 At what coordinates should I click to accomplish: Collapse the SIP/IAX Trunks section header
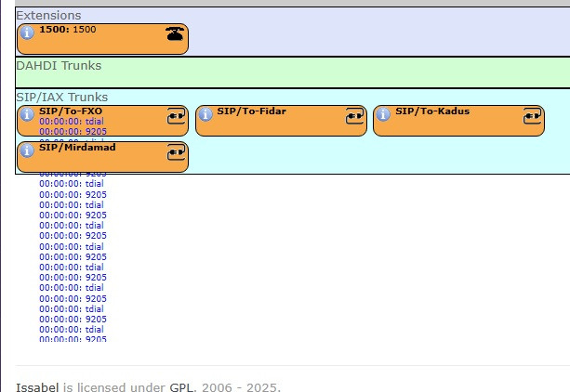pyautogui.click(x=61, y=97)
